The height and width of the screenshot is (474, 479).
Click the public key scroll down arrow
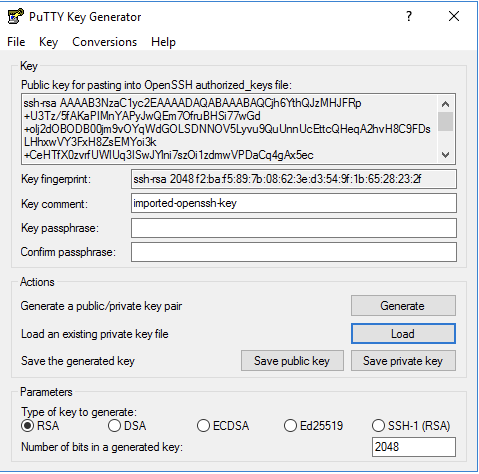tap(445, 155)
